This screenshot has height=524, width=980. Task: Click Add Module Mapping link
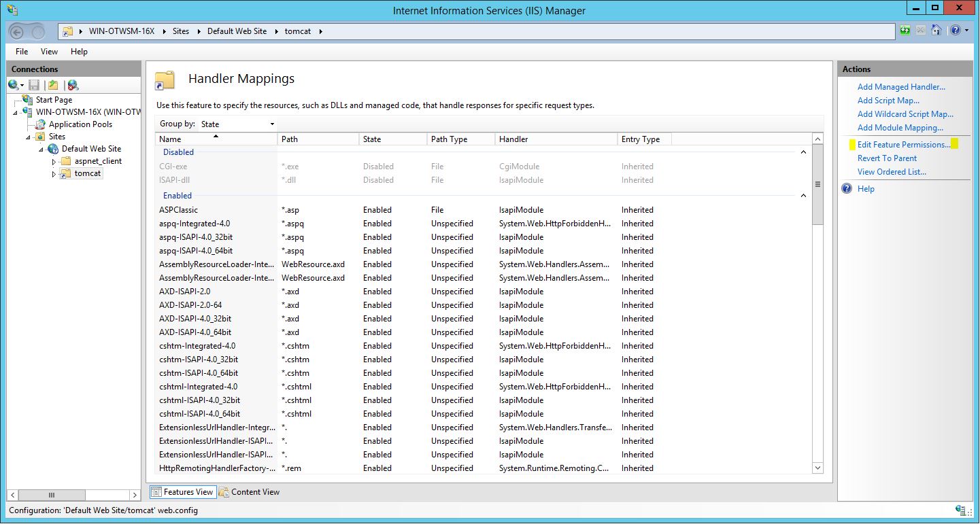point(900,128)
